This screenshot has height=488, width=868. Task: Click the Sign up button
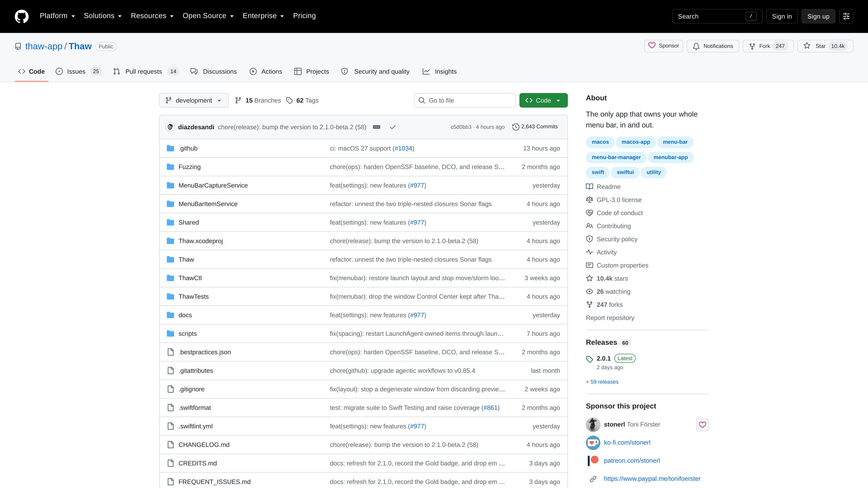818,16
